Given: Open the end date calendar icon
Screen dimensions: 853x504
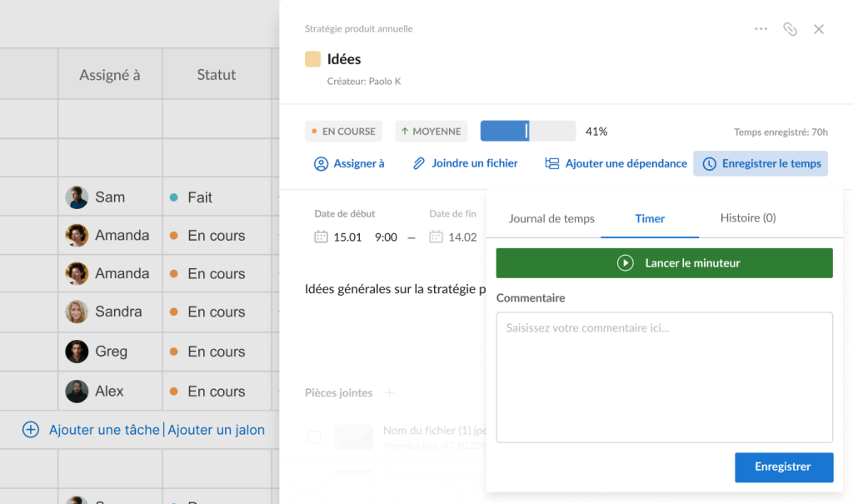Looking at the screenshot, I should coord(436,237).
